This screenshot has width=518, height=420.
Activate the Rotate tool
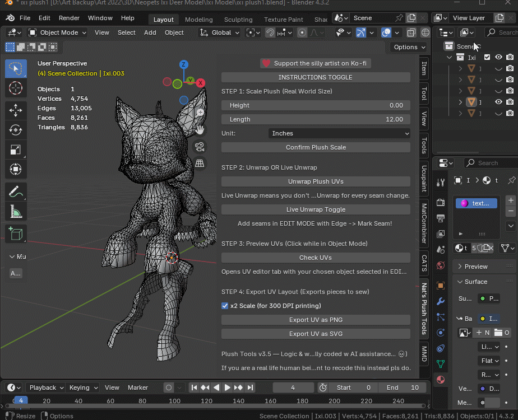16,130
